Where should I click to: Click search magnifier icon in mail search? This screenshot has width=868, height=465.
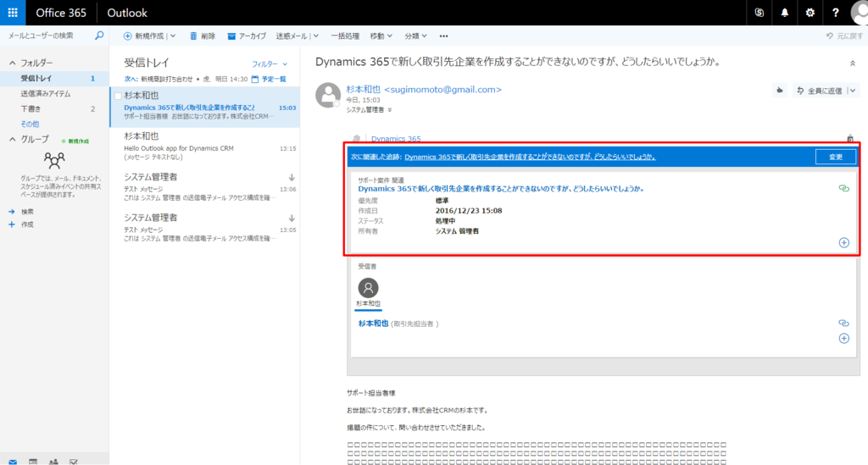click(x=99, y=36)
